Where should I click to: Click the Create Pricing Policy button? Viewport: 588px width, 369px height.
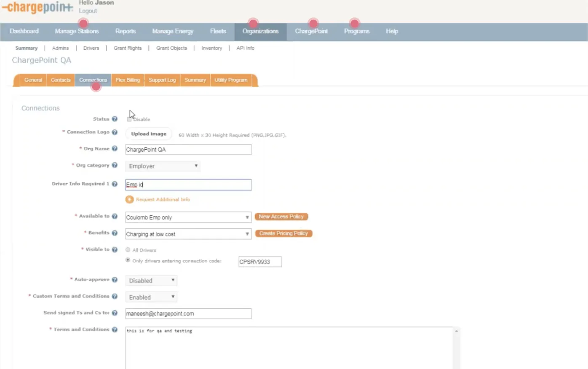pos(283,233)
